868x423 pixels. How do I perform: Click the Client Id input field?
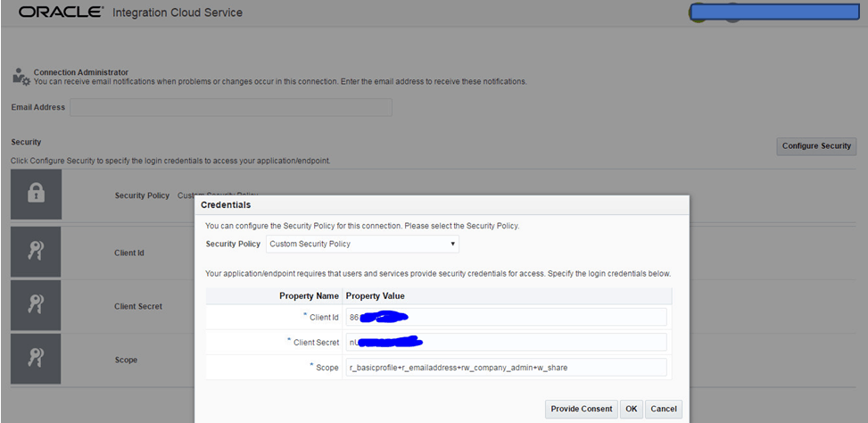[x=506, y=318]
